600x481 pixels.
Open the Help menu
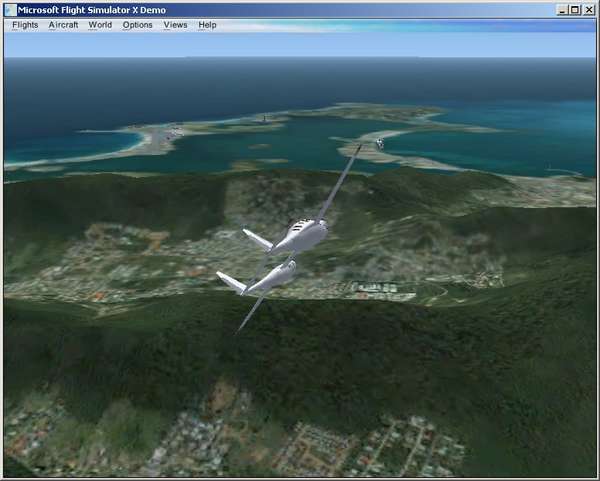[207, 25]
